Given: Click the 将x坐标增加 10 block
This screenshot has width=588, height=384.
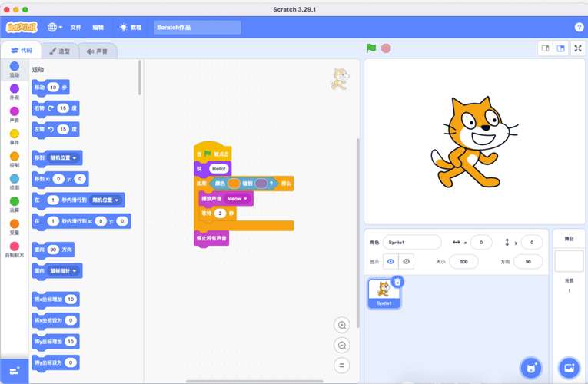Looking at the screenshot, I should coord(55,300).
